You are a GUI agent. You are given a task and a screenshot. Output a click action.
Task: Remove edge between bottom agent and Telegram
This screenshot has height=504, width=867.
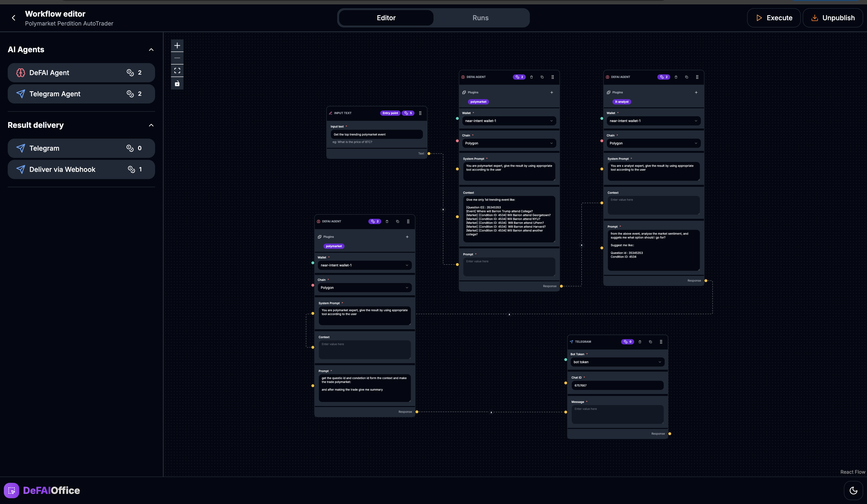point(491,412)
